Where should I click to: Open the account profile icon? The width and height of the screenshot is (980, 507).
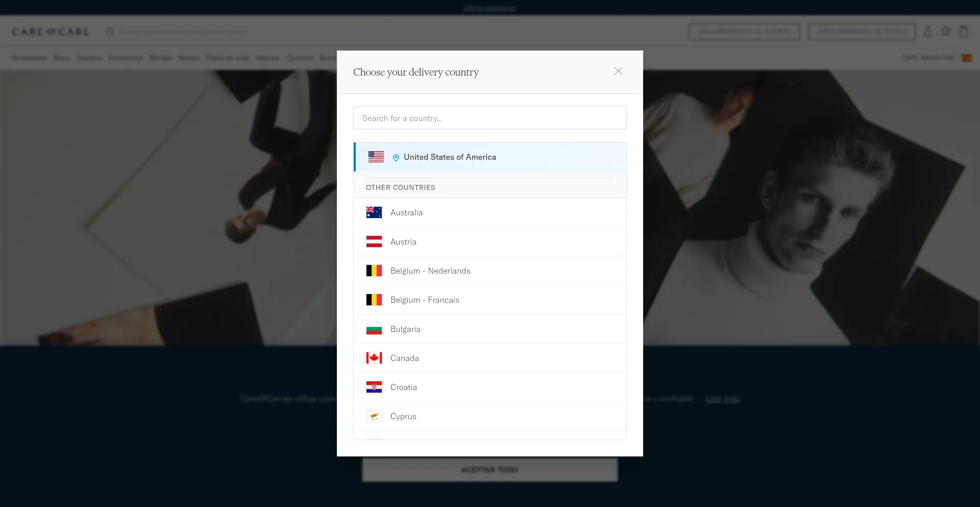[x=928, y=31]
